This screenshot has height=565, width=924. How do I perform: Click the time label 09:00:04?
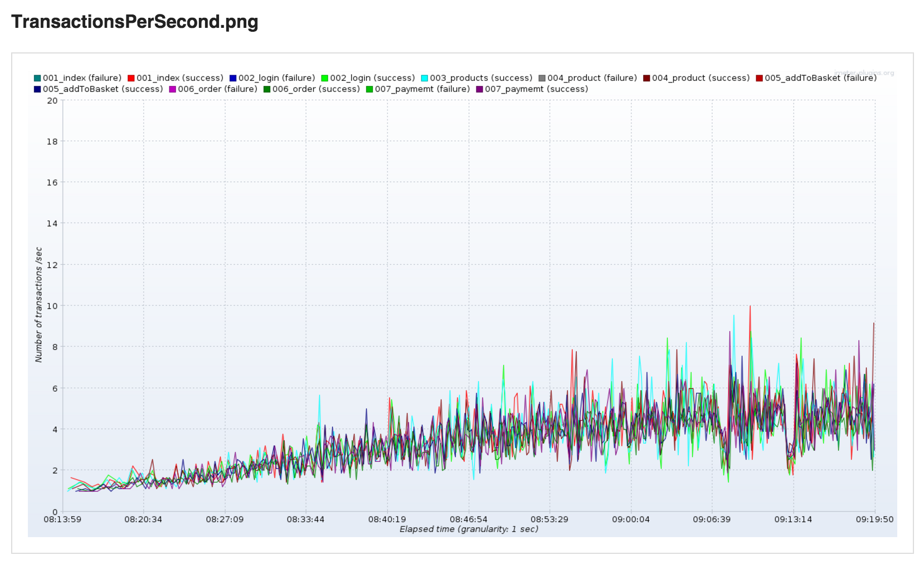[x=631, y=519]
